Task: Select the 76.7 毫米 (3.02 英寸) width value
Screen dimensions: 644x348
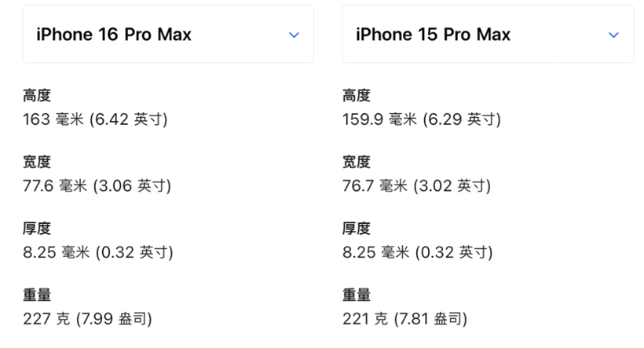Action: [416, 186]
